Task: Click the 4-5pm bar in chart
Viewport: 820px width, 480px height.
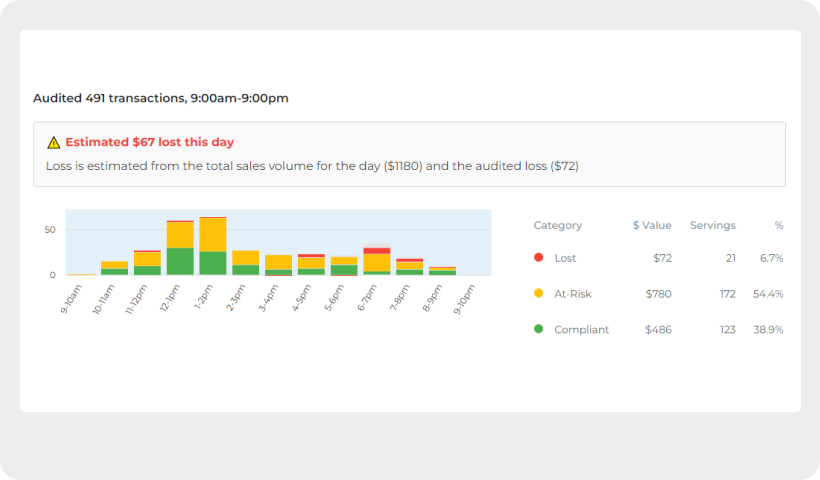Action: point(311,265)
